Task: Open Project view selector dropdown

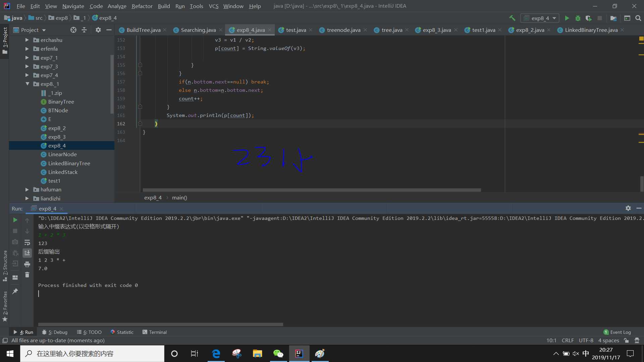Action: [30, 30]
